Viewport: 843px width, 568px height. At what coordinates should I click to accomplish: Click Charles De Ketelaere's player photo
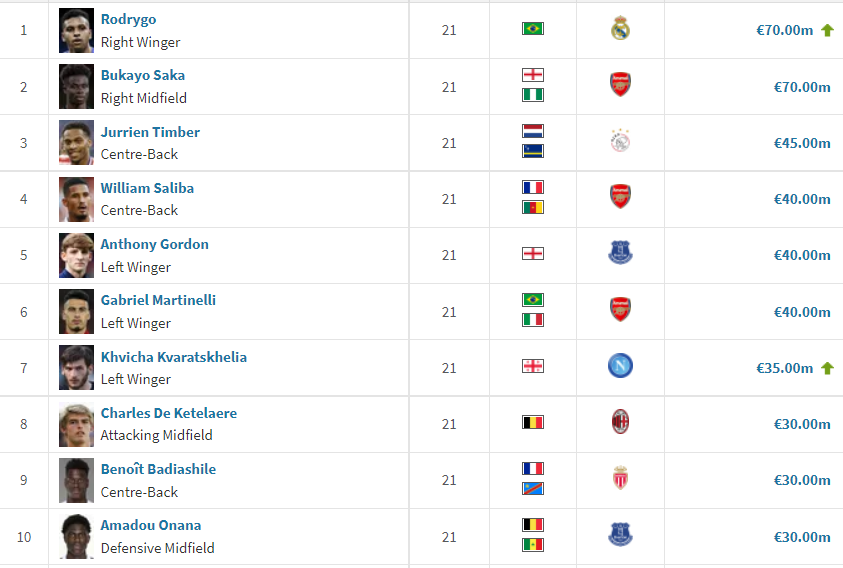click(76, 424)
